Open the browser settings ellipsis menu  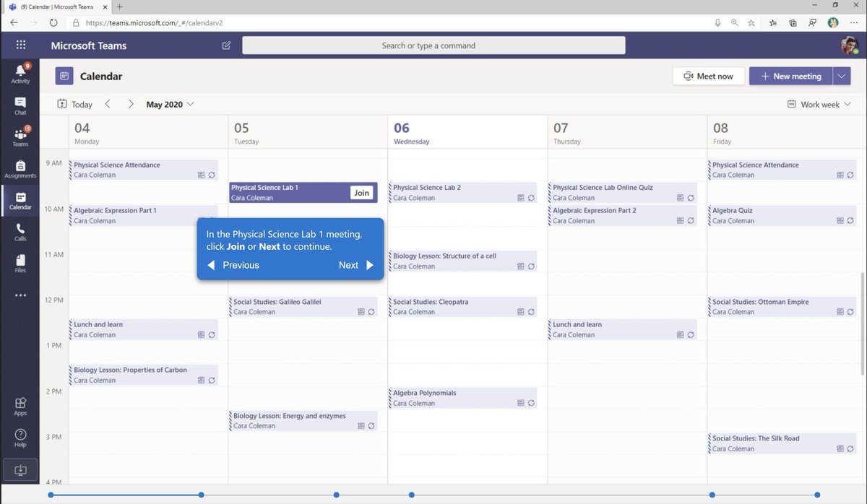coord(853,22)
